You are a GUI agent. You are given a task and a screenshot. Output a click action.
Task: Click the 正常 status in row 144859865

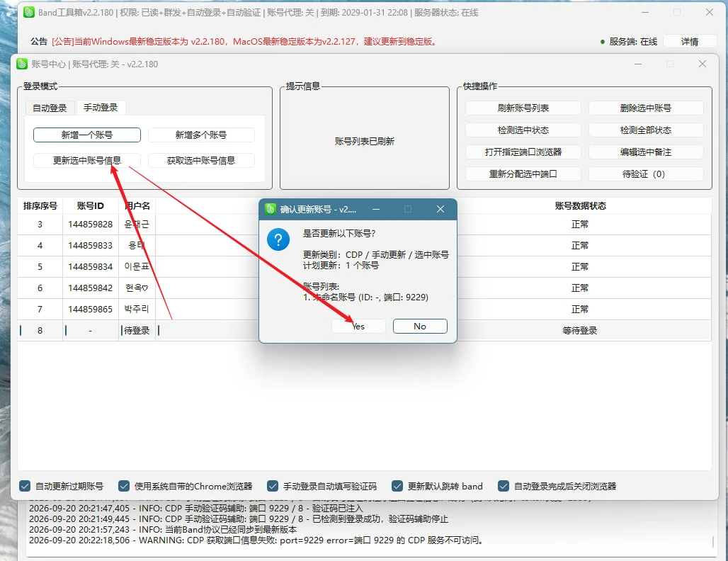click(580, 309)
